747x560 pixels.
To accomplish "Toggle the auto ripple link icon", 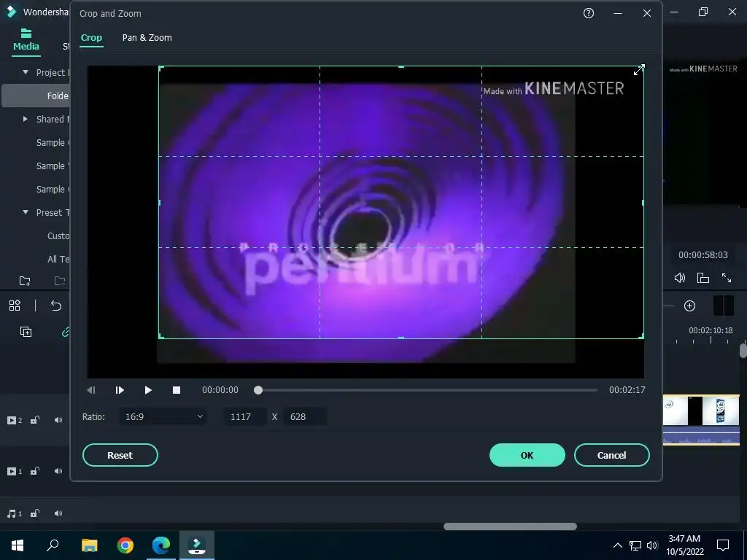I will coord(65,332).
